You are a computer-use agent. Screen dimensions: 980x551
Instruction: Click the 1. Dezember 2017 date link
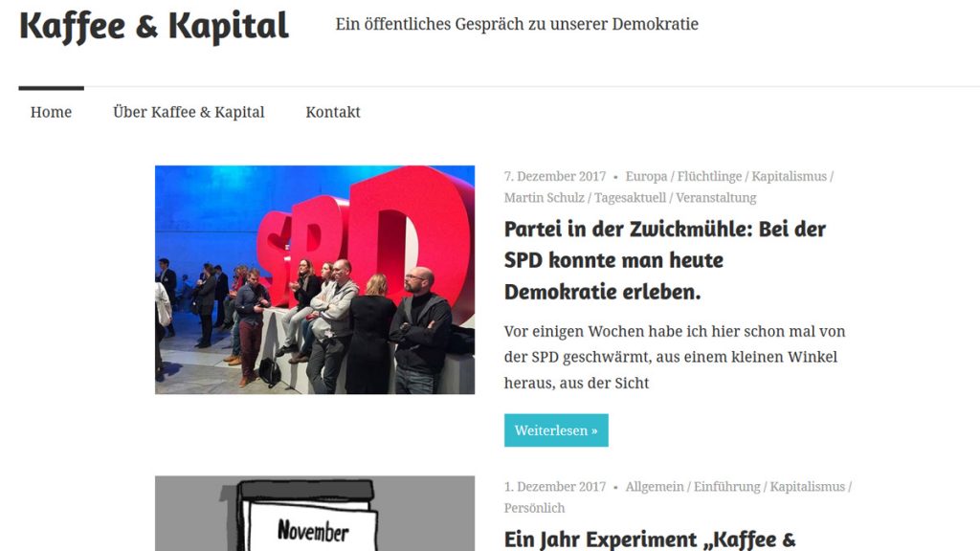(555, 487)
